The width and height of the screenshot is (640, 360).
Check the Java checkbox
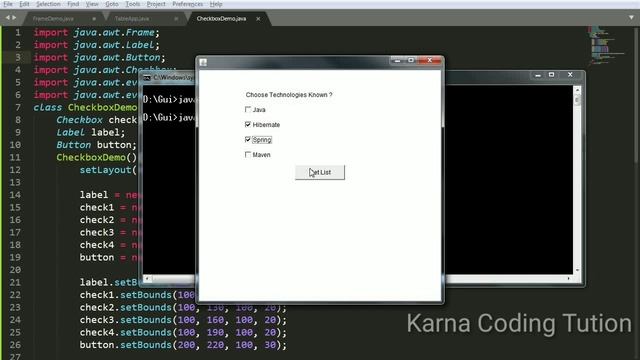coord(248,109)
